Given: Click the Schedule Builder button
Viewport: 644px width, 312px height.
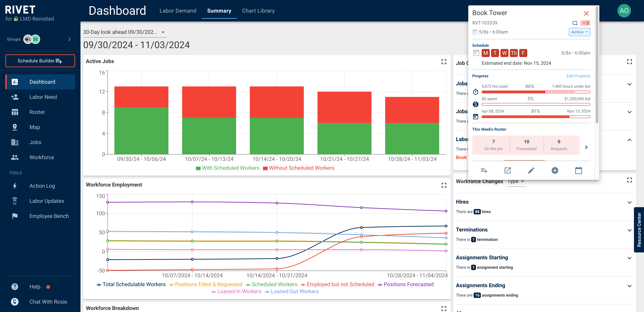Looking at the screenshot, I should pos(40,61).
